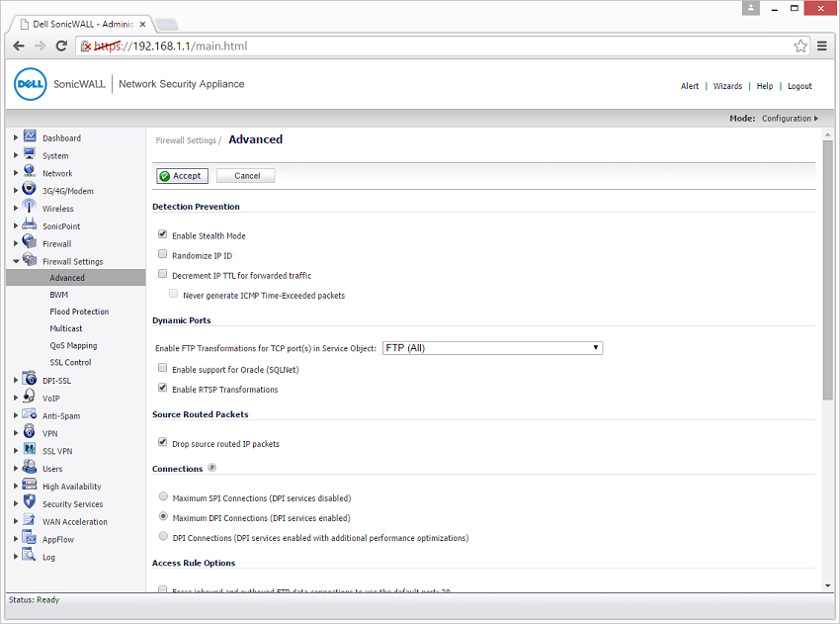Click the Log magnifier icon

click(x=30, y=555)
